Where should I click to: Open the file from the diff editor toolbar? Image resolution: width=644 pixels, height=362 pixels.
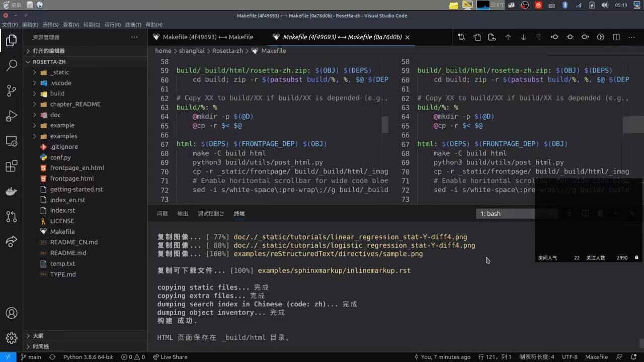click(477, 37)
